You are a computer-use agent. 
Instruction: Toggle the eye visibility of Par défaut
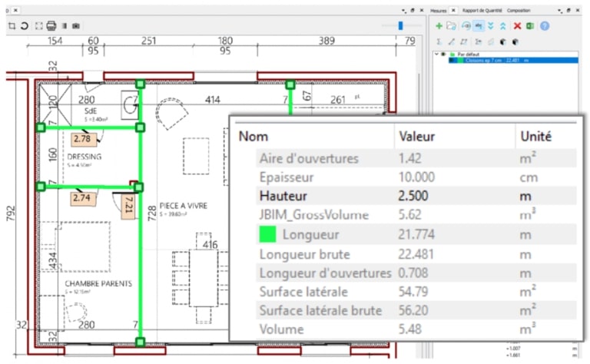tap(444, 55)
